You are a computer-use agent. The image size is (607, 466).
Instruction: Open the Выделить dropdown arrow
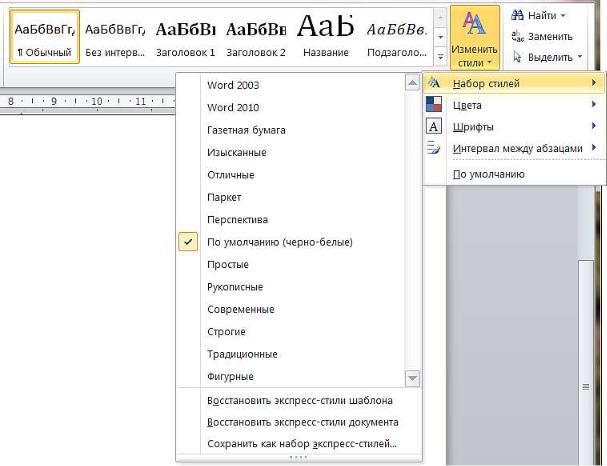click(580, 57)
